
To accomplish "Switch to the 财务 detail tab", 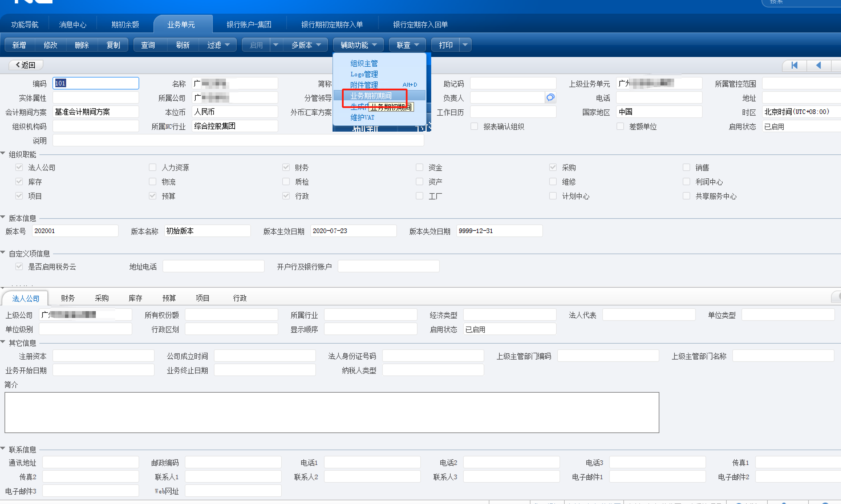I will [68, 298].
